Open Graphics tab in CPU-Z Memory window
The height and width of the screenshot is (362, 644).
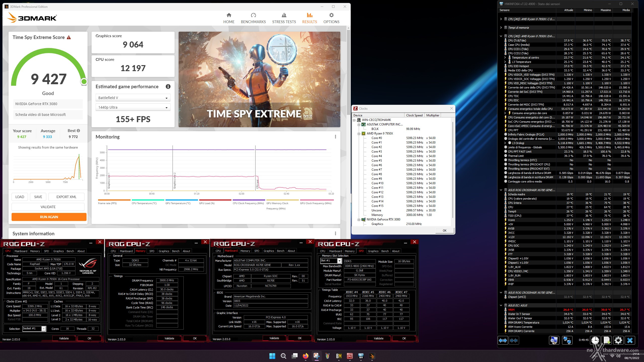(x=164, y=251)
